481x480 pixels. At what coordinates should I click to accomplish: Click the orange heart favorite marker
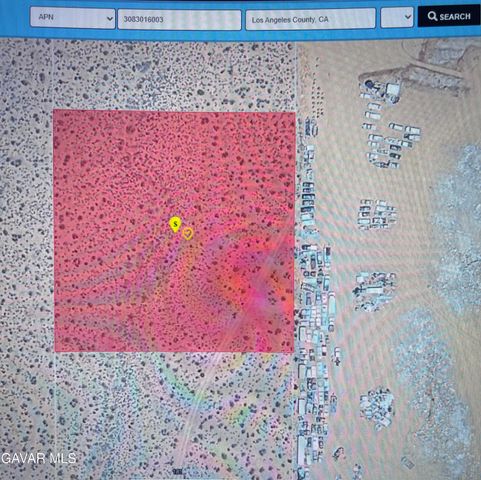click(x=188, y=233)
